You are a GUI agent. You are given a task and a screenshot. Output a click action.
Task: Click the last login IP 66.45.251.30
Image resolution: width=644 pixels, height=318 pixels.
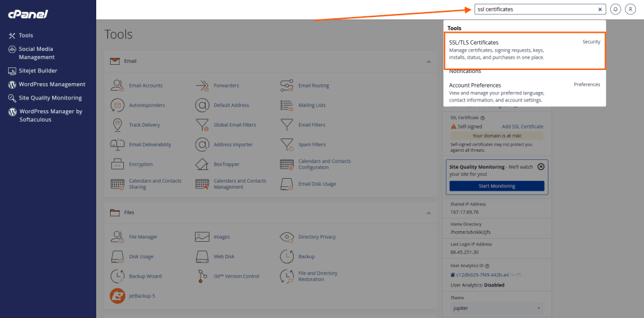pos(465,252)
